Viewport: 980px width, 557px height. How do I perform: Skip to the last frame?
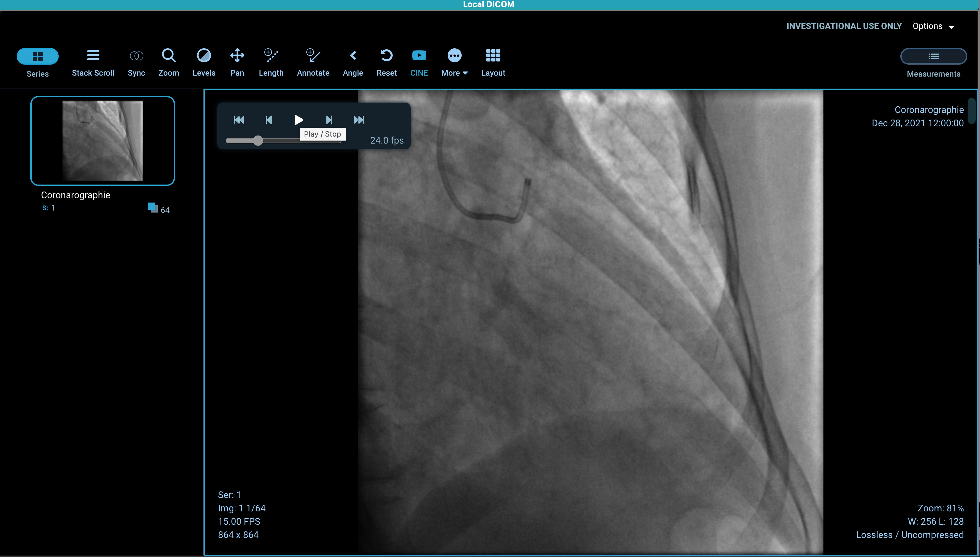click(x=359, y=120)
